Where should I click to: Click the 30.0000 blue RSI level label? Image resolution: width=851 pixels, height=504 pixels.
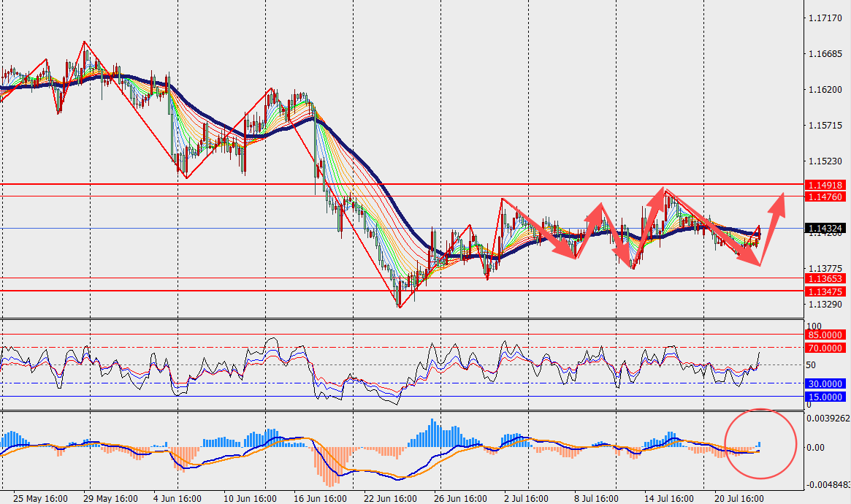pos(825,384)
